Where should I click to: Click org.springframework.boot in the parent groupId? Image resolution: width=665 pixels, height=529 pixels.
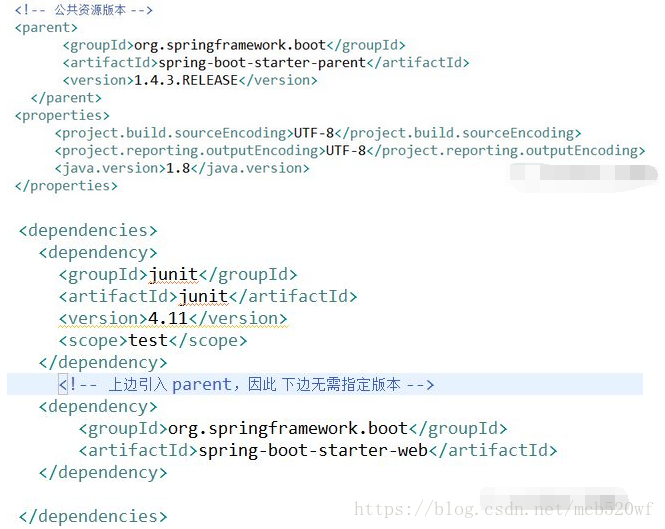click(230, 45)
